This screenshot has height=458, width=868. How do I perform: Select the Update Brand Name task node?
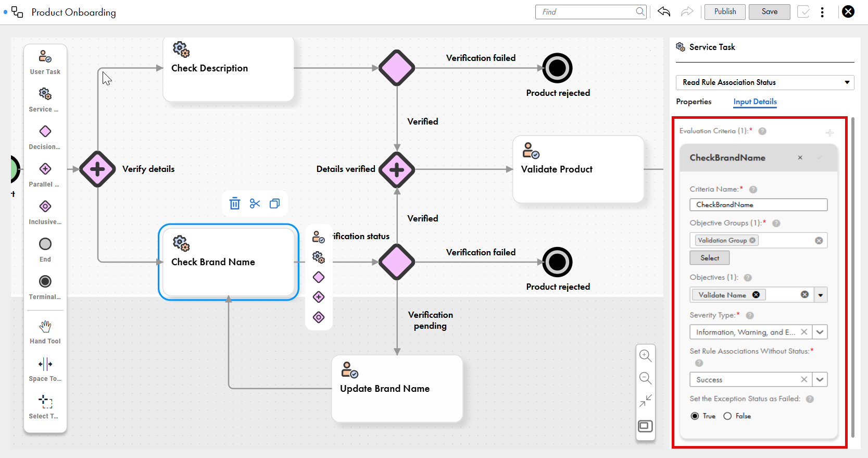[x=397, y=389]
